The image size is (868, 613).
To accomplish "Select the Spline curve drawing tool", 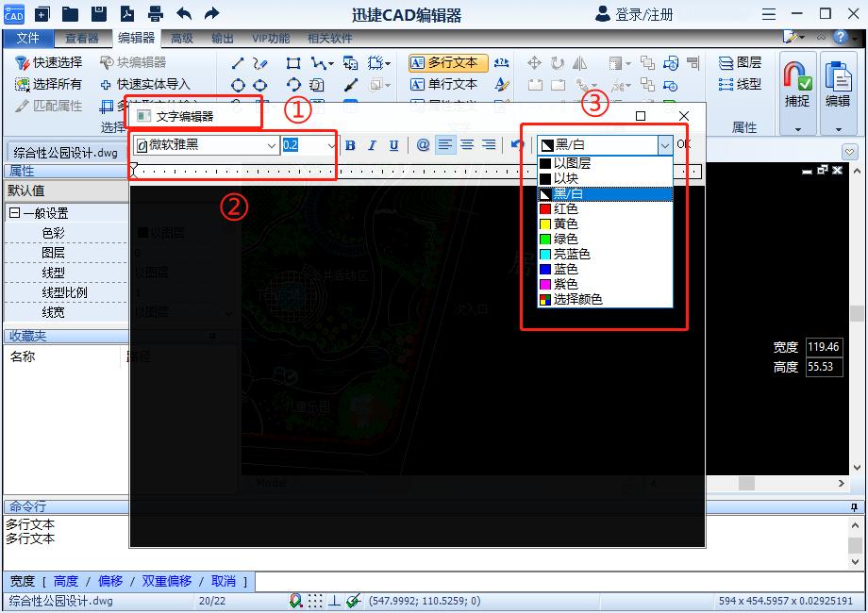I will pos(260,63).
